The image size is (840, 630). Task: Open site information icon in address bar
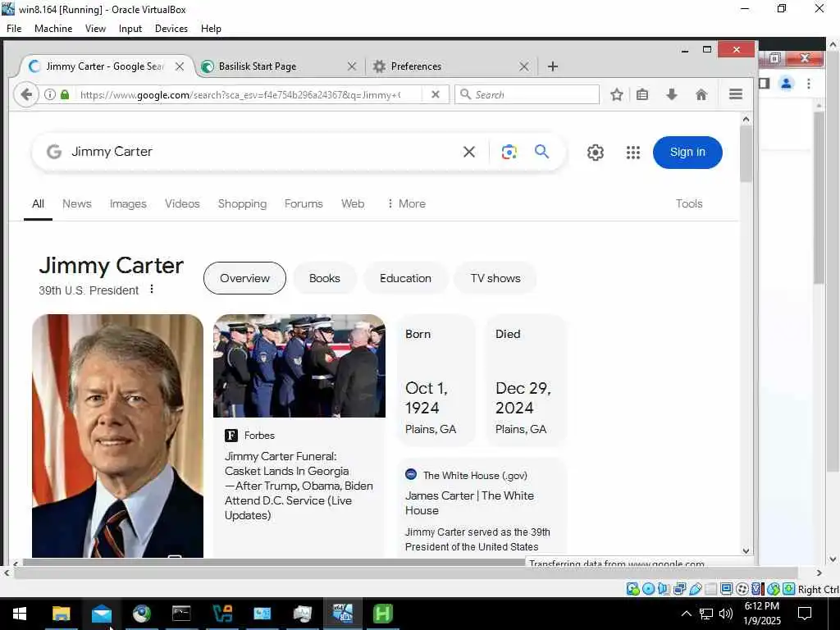(x=50, y=95)
